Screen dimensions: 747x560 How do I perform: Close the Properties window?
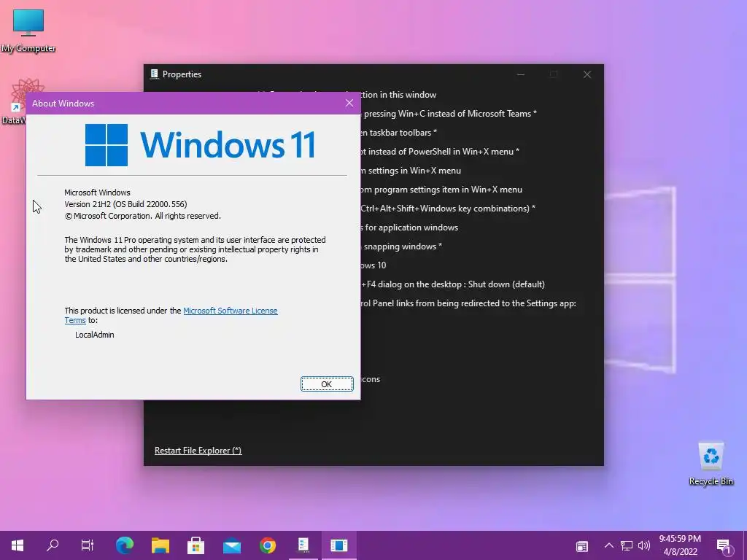click(x=587, y=74)
